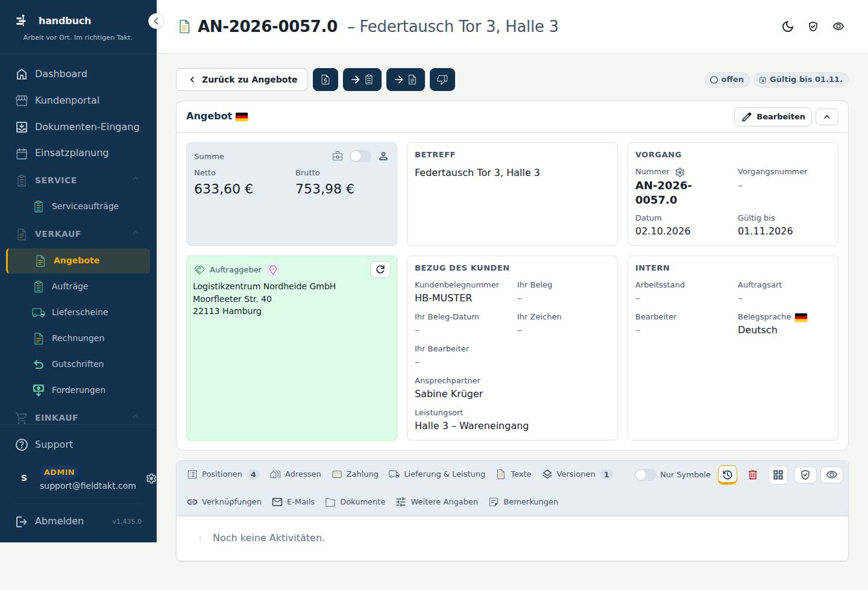Click the arrow-to-clipboard convert button

(x=362, y=80)
